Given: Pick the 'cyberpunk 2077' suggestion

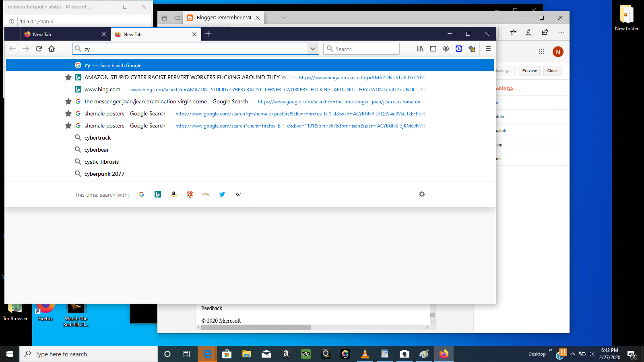Looking at the screenshot, I should pos(250,174).
